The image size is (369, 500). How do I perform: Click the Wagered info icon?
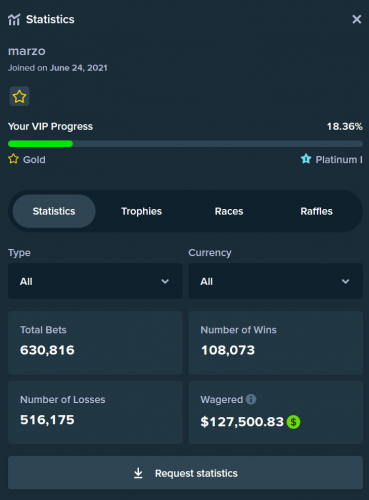coord(251,399)
